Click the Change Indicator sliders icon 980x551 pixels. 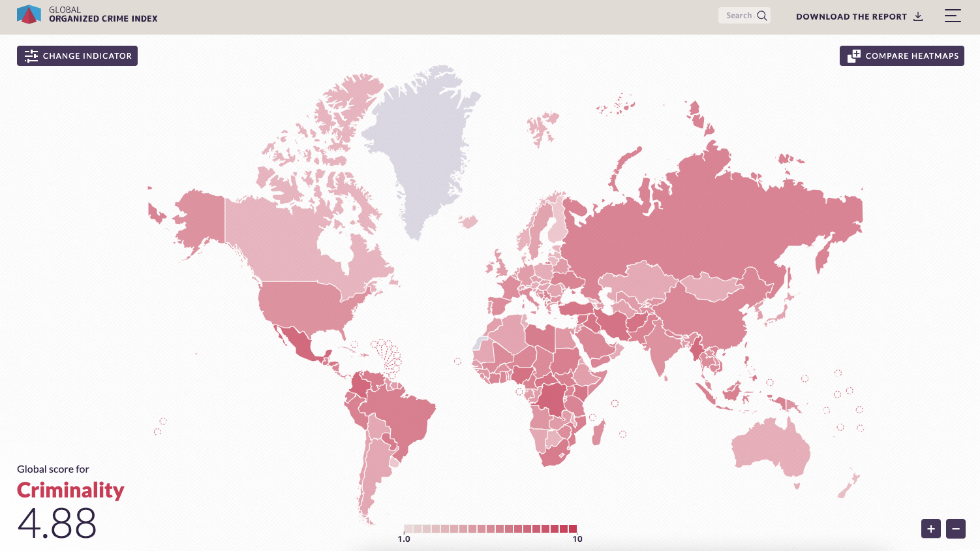pyautogui.click(x=31, y=56)
